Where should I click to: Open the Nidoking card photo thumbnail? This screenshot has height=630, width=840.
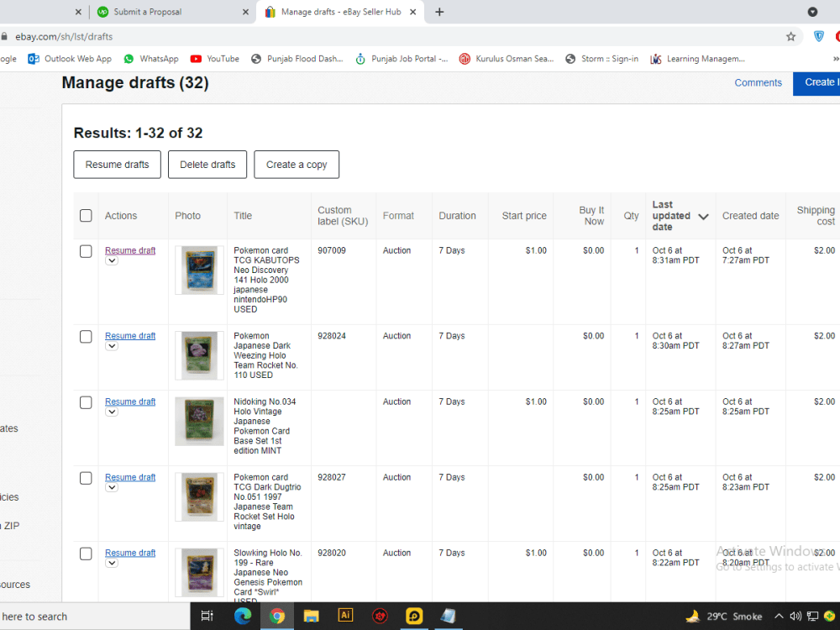point(199,422)
